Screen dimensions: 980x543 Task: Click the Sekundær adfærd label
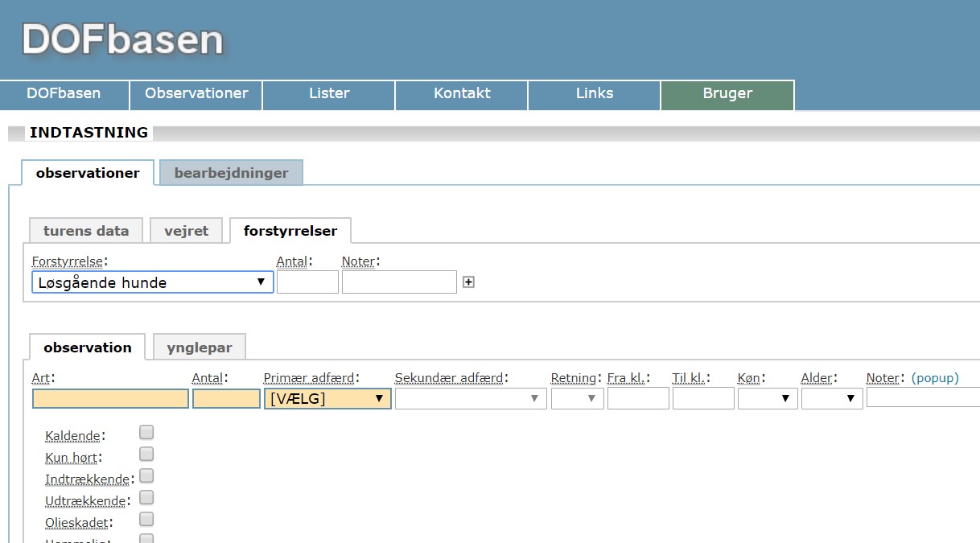450,378
